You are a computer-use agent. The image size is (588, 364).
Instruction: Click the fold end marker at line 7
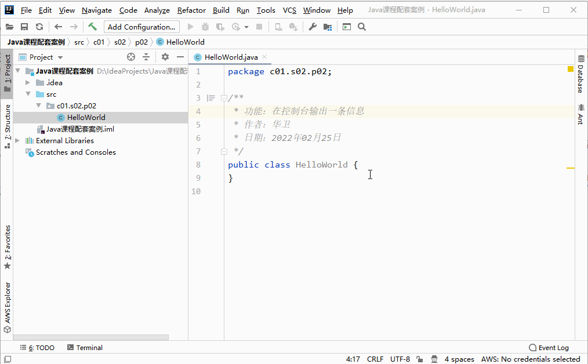(224, 151)
